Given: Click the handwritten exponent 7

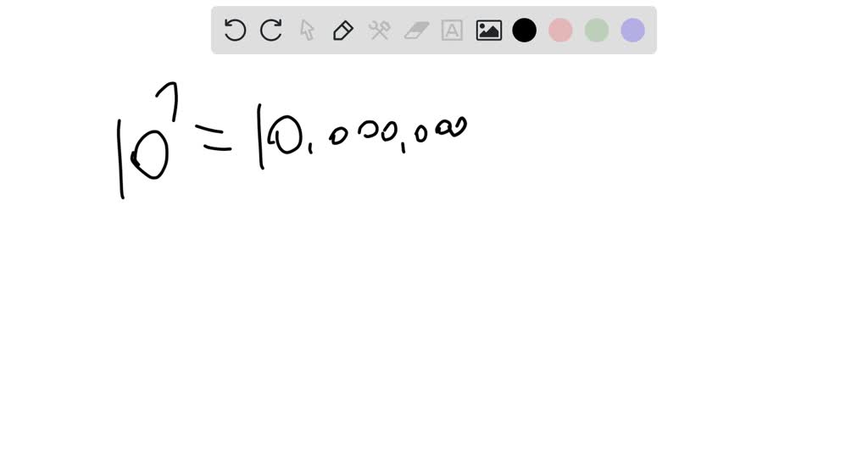Looking at the screenshot, I should pyautogui.click(x=168, y=101).
